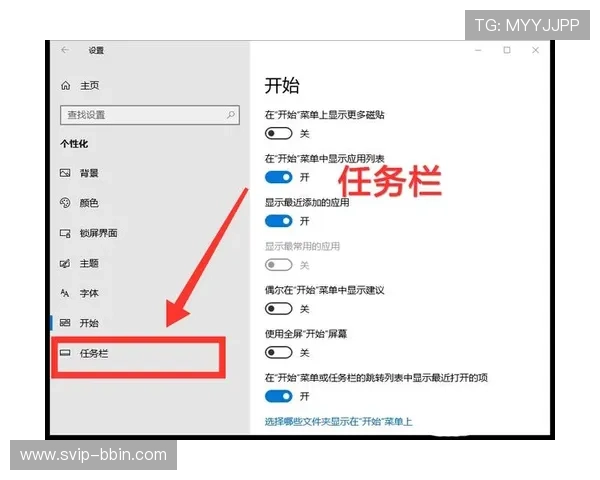Turn off 在"开始"菜单中显示应用列表 switch
Viewport: 600px width, 480px height.
[279, 177]
